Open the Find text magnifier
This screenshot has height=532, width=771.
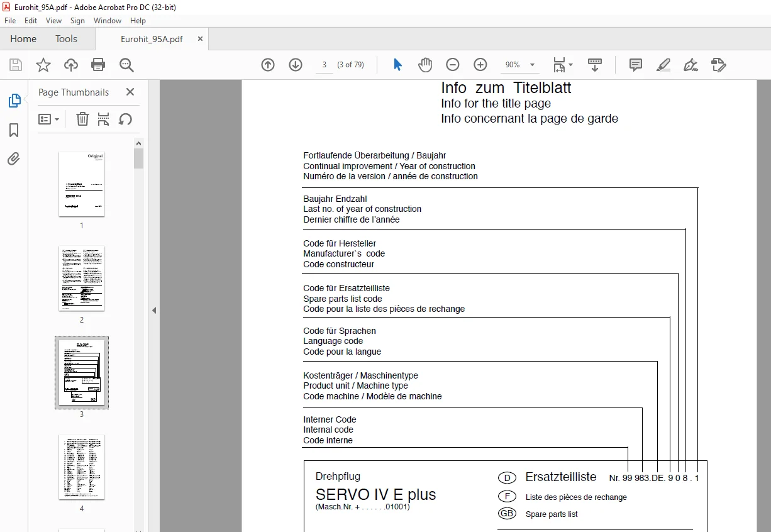(126, 65)
